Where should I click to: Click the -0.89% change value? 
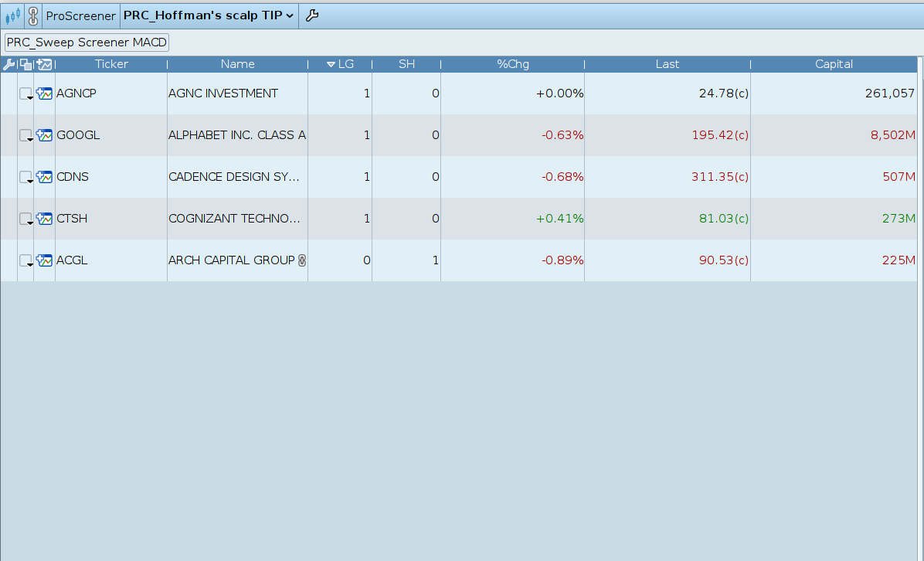[x=562, y=260]
